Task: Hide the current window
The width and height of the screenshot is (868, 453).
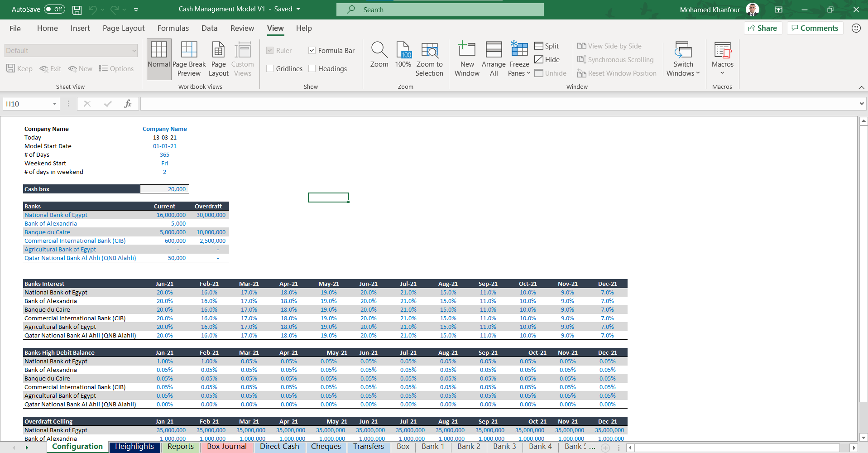Action: point(547,59)
